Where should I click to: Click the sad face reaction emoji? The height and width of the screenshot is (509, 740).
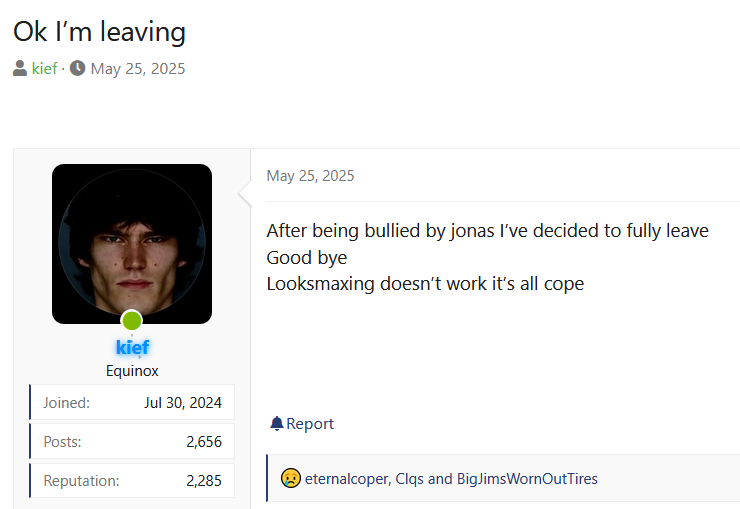[290, 478]
